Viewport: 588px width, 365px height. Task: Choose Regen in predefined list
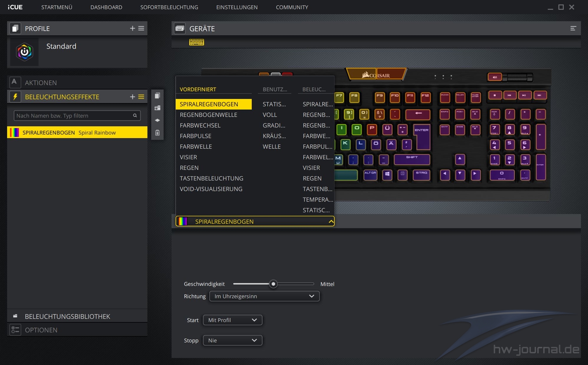[x=189, y=168]
